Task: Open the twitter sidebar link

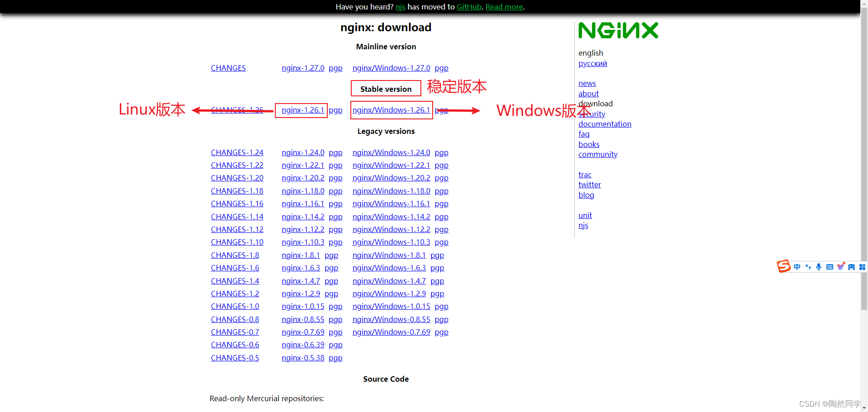Action: 590,185
